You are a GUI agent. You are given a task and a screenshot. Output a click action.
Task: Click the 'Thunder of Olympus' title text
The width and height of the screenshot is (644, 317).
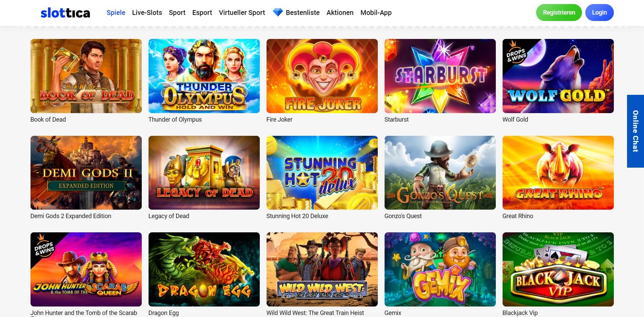click(175, 120)
